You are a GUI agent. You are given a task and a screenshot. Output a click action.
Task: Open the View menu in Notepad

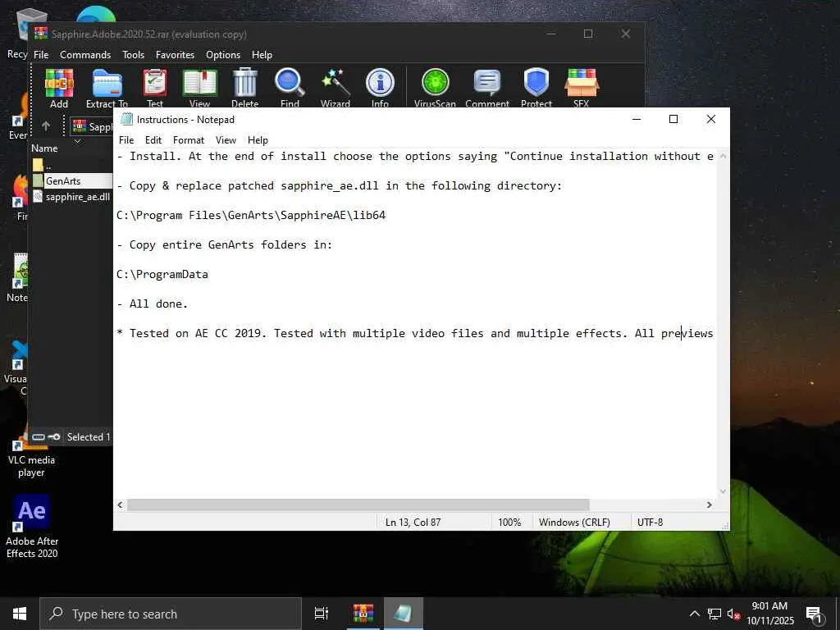[226, 139]
